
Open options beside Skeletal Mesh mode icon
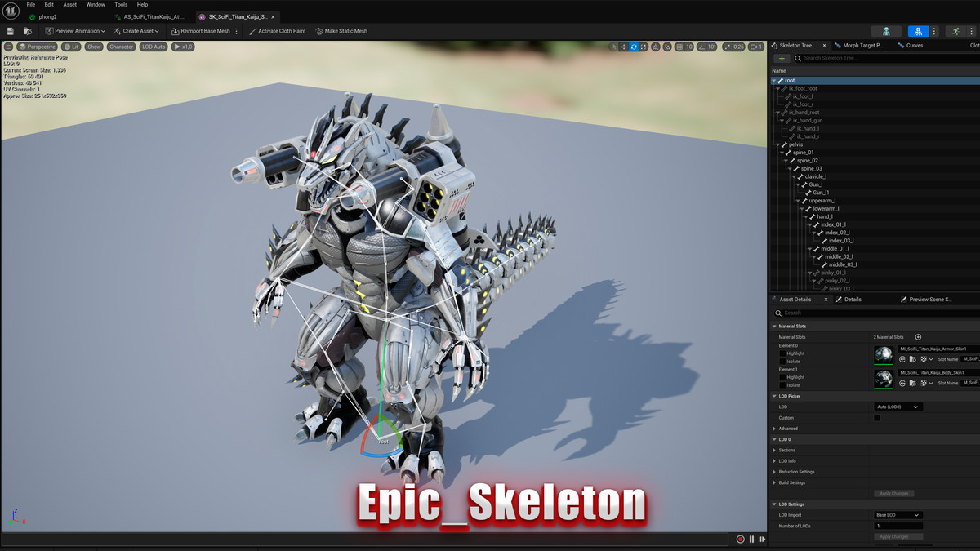point(933,31)
